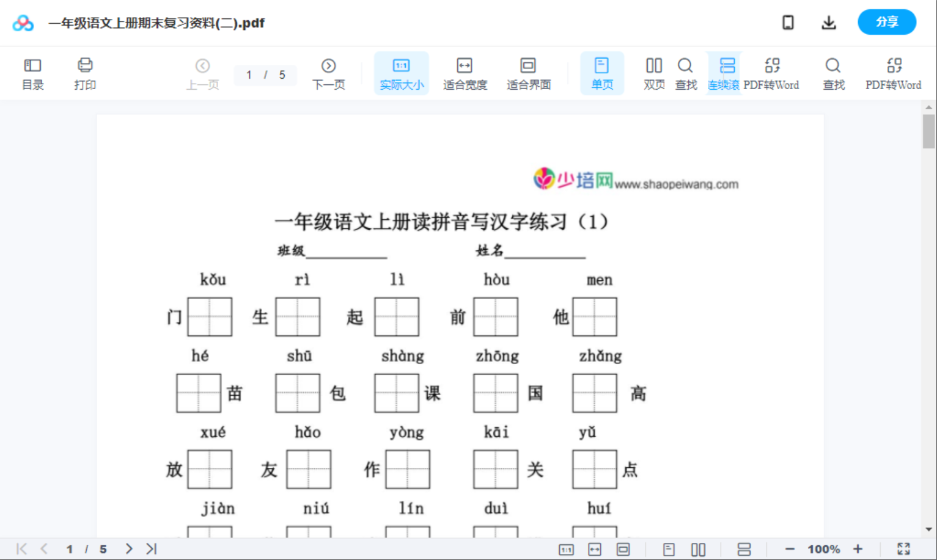Image resolution: width=937 pixels, height=560 pixels.
Task: Open 查找 search in the toolbar
Action: pos(686,73)
